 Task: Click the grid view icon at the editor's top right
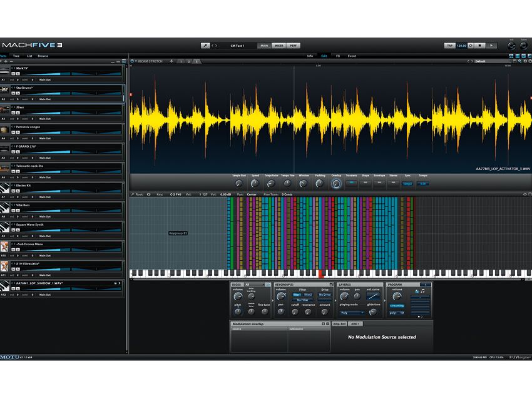tap(518, 55)
